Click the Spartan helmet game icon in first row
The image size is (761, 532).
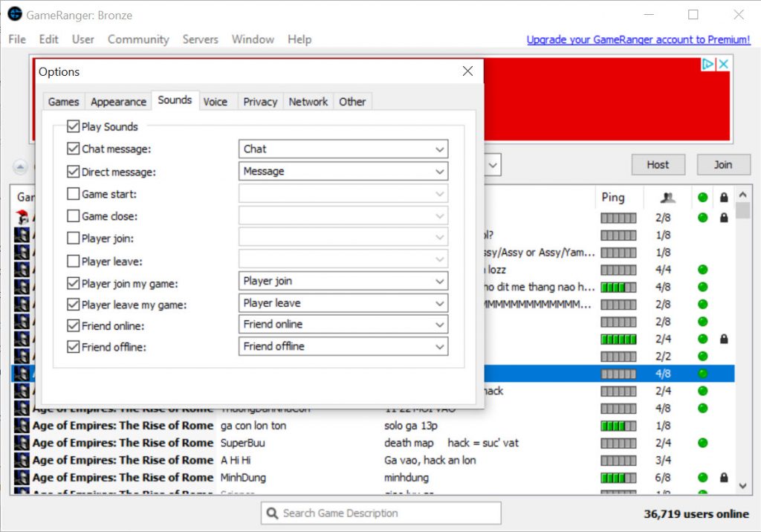coord(22,217)
